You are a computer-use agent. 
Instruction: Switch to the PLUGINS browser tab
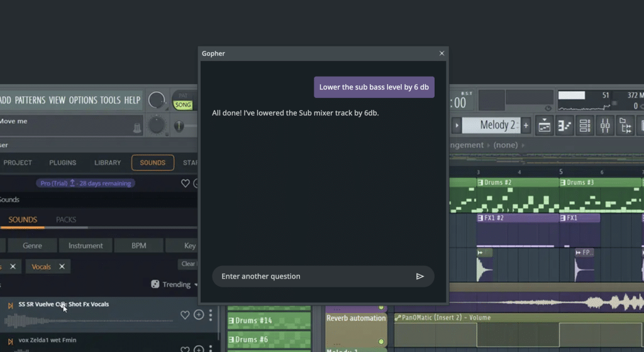point(62,163)
